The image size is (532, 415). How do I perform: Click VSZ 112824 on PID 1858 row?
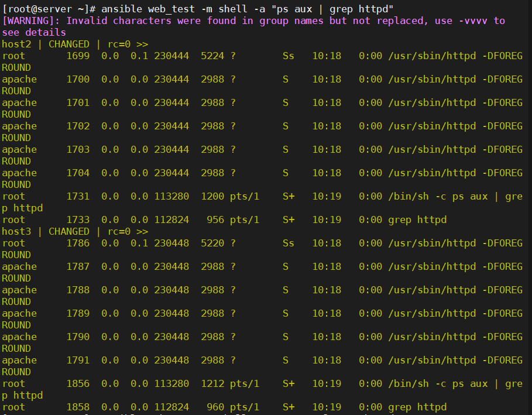click(171, 407)
